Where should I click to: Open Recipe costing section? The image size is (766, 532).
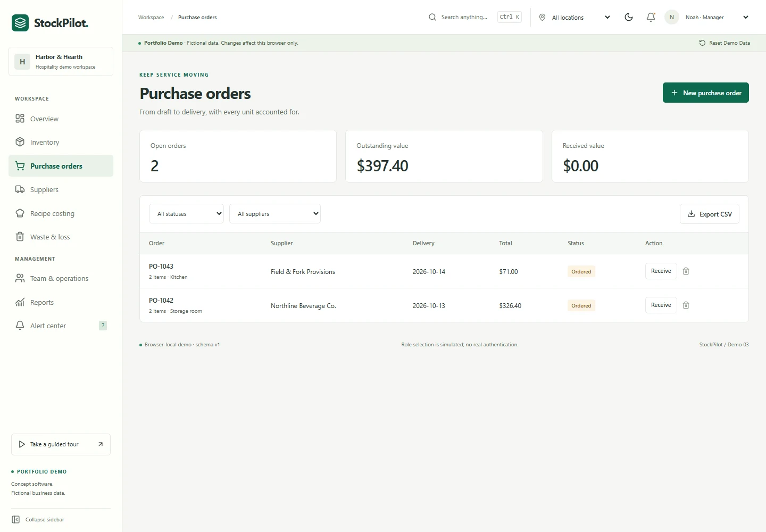click(61, 213)
